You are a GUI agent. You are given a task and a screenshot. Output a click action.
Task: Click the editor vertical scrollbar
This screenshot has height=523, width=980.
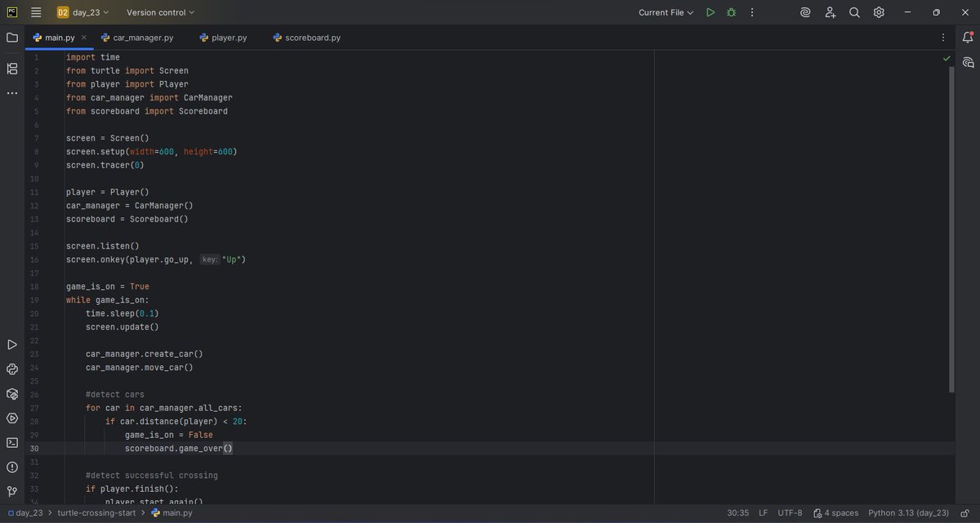click(951, 229)
